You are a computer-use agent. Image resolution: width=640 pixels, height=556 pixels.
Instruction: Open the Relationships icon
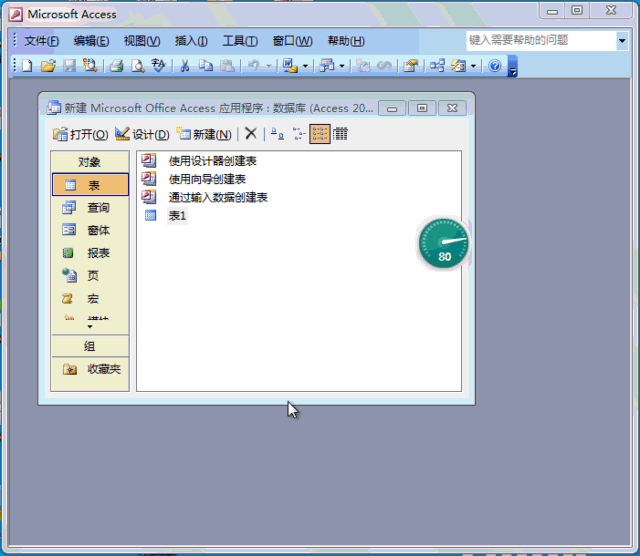[437, 66]
